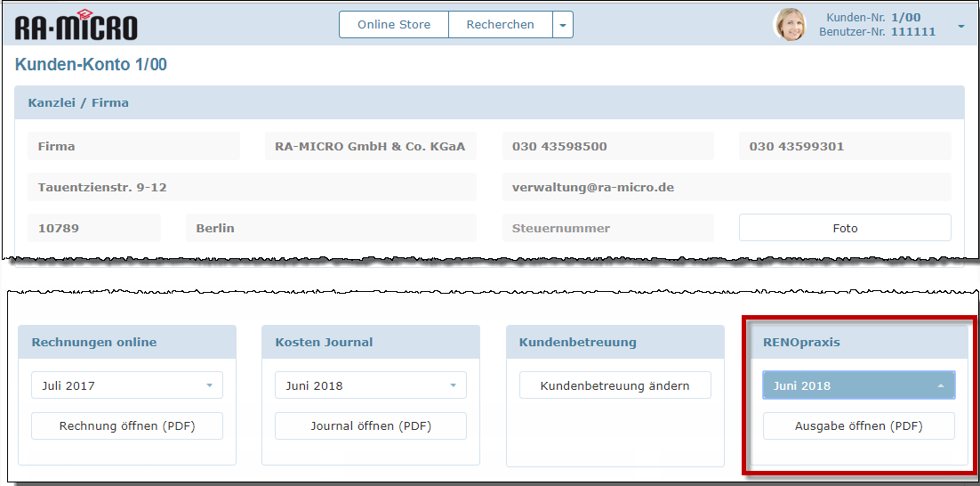Open the Kosten Journal Juni 2018 dropdown
Viewport: 980px width, 486px height.
click(x=371, y=385)
